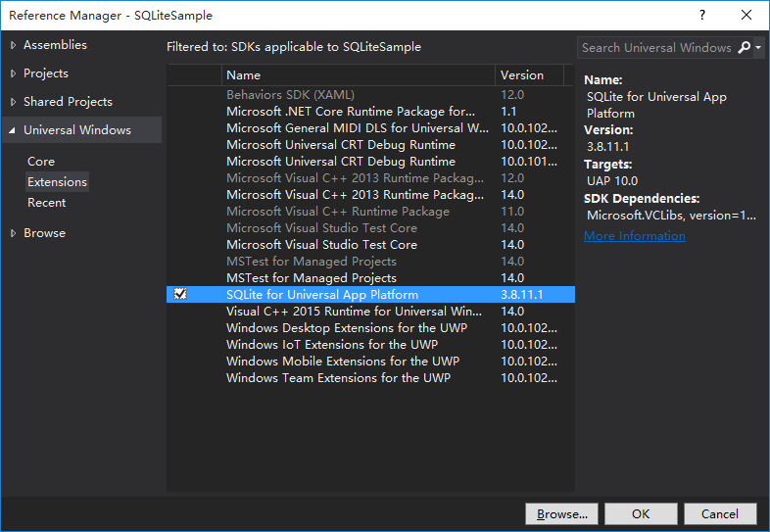Click the Browse... button
This screenshot has width=770, height=532.
(561, 513)
